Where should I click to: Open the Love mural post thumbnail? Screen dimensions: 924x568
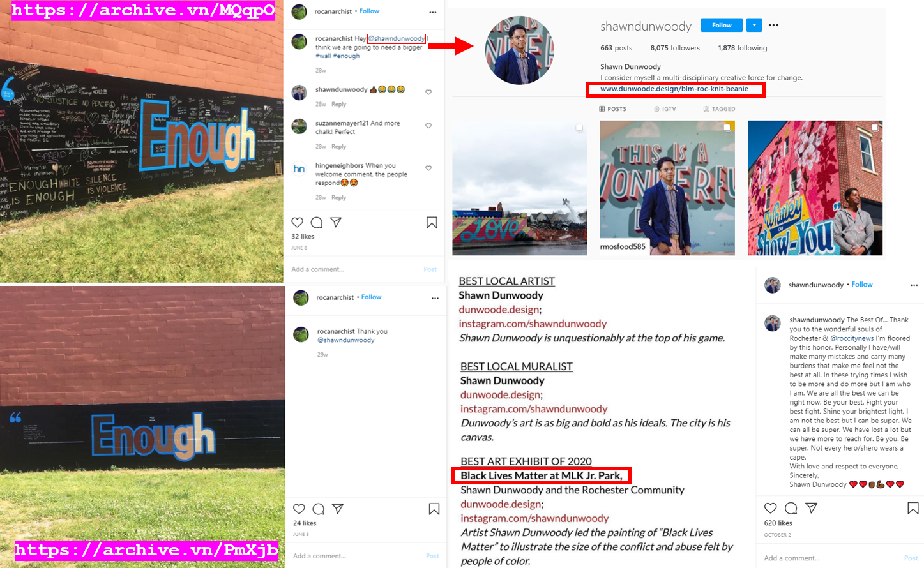(x=520, y=188)
